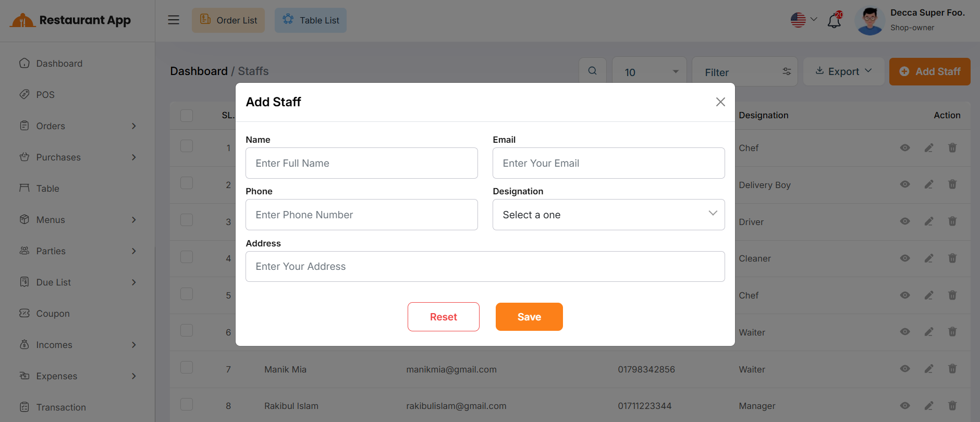This screenshot has width=980, height=422.
Task: View details of Manik Mia row
Action: coord(905,369)
